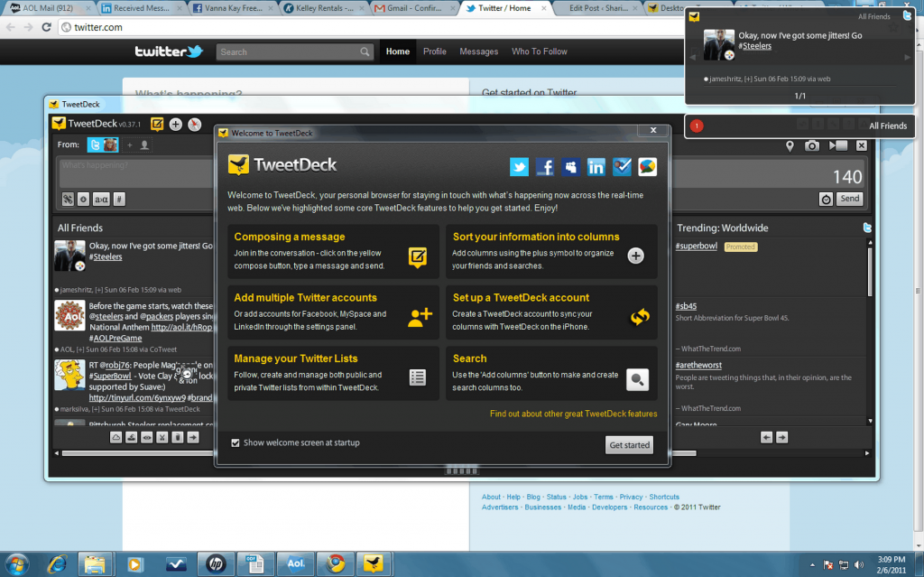Viewport: 924px width, 577px height.
Task: Click the TweetDeck icon in the taskbar
Action: click(373, 564)
